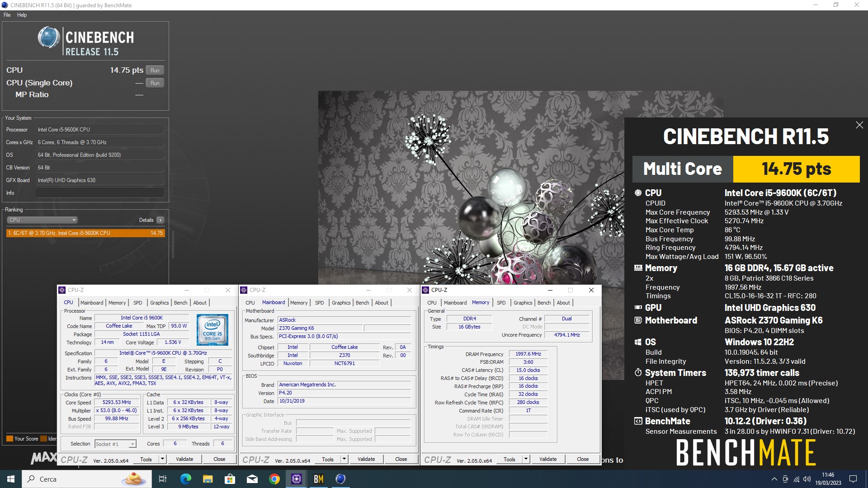Open the Help menu
Viewport: 868px width, 488px height.
(x=22, y=15)
